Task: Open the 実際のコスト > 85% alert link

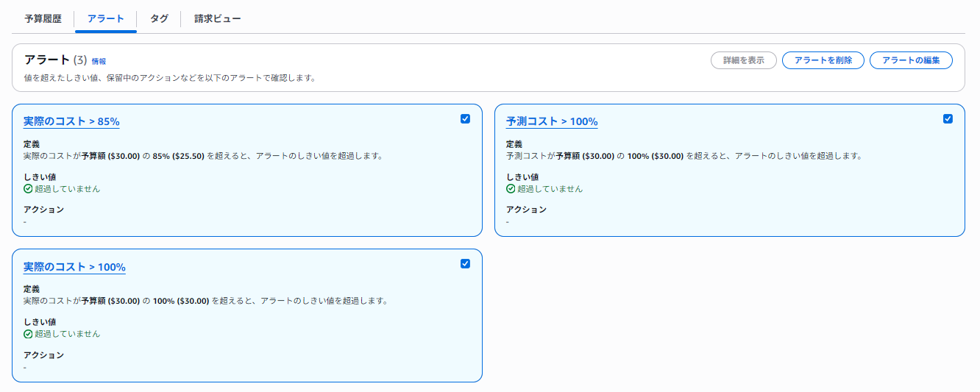Action: coord(71,122)
